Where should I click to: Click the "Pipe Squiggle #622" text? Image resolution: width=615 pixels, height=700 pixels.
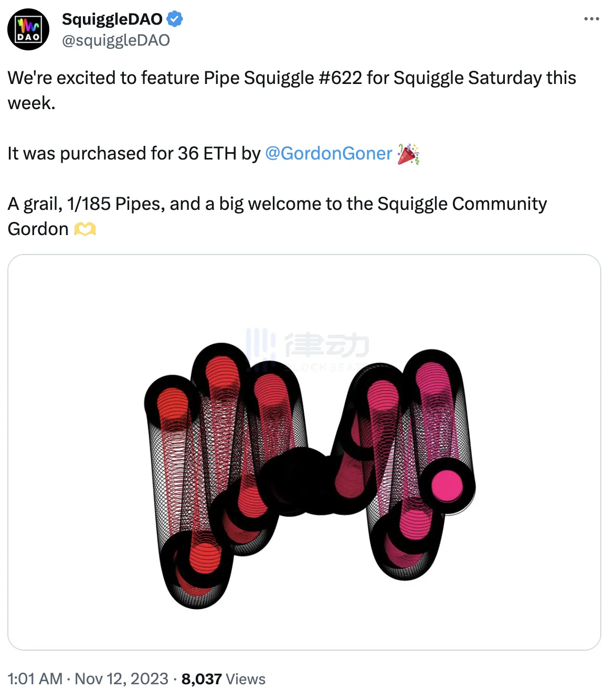coord(283,78)
